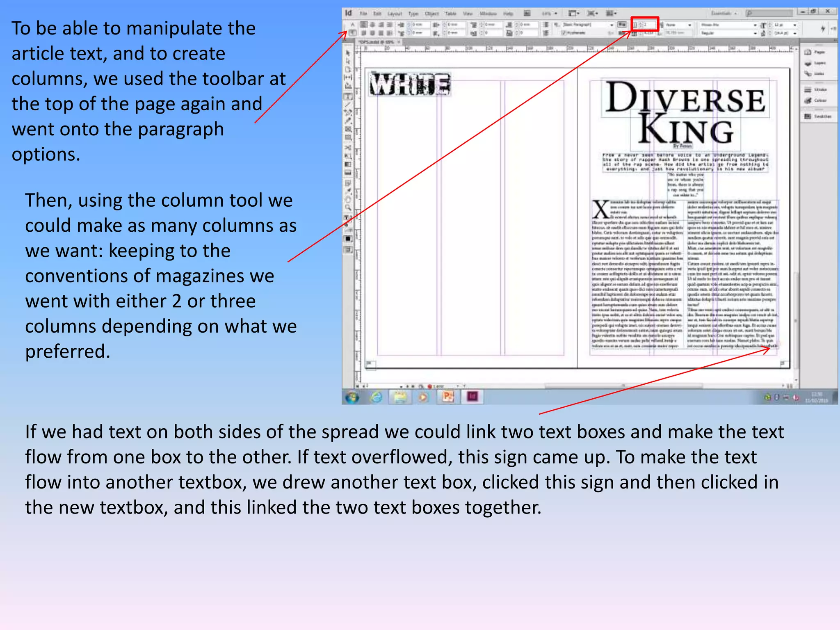Screen dimensions: 840x630
Task: Expand the font family dropdown
Action: click(x=755, y=25)
